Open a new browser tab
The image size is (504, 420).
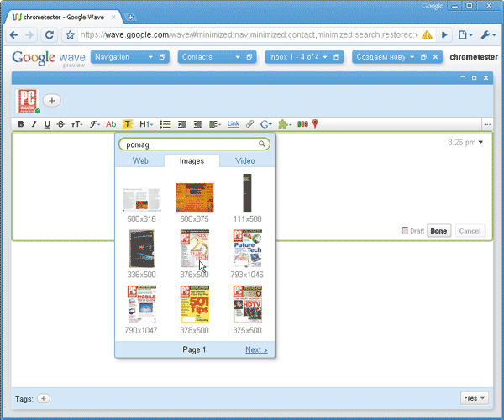click(130, 18)
